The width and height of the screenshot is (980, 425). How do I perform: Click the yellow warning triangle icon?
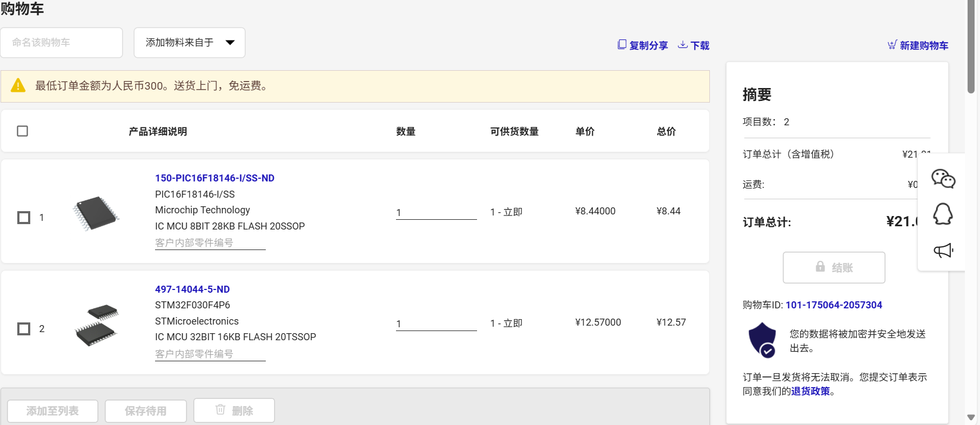[x=18, y=85]
